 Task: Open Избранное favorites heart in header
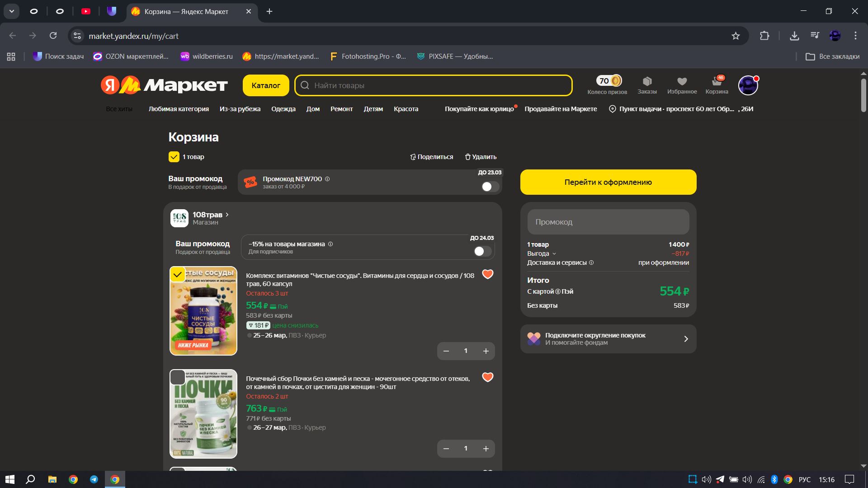click(x=682, y=81)
